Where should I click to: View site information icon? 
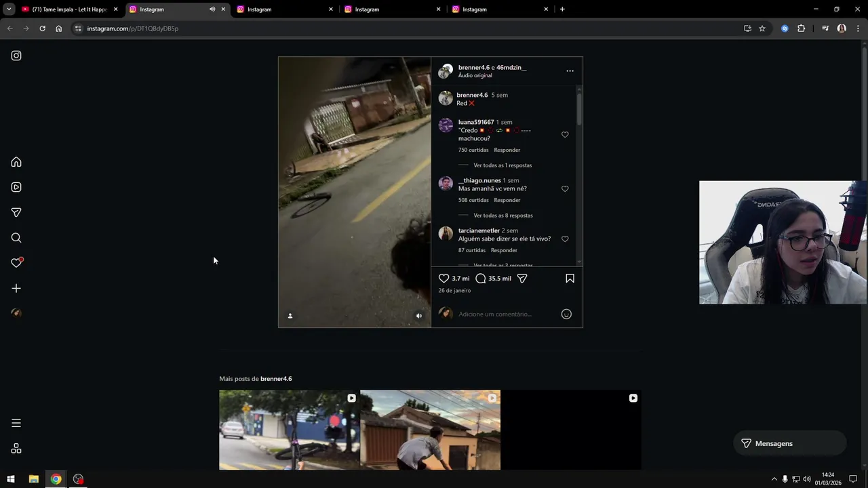coord(78,28)
